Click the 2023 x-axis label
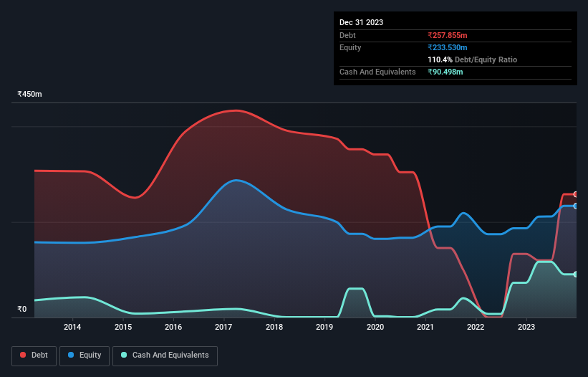The height and width of the screenshot is (377, 588). (526, 327)
